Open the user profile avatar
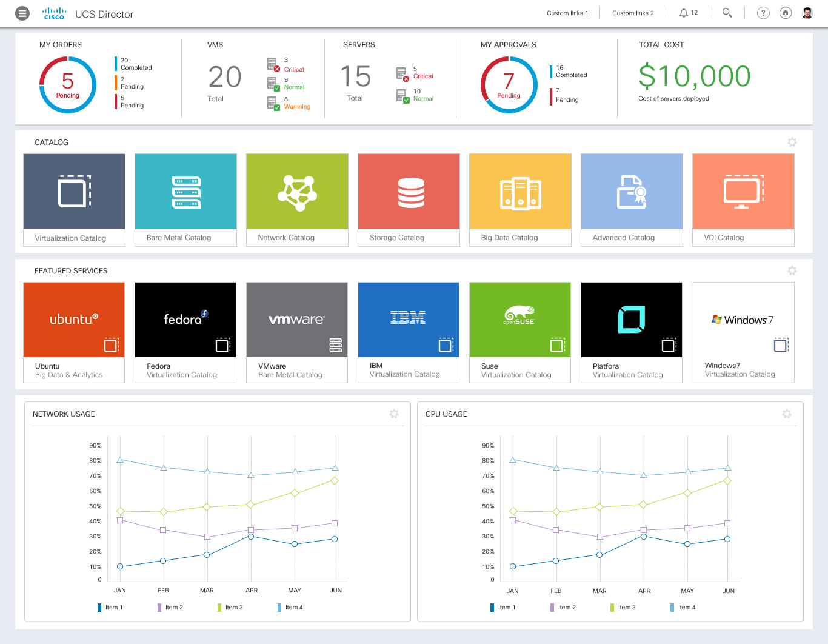The image size is (828, 644). (807, 13)
